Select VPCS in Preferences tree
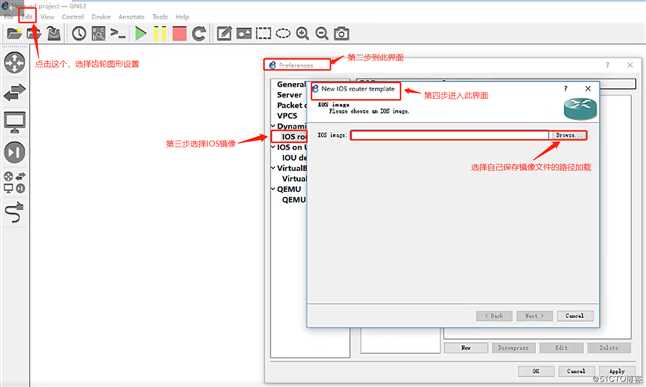This screenshot has height=387, width=646. pos(287,116)
